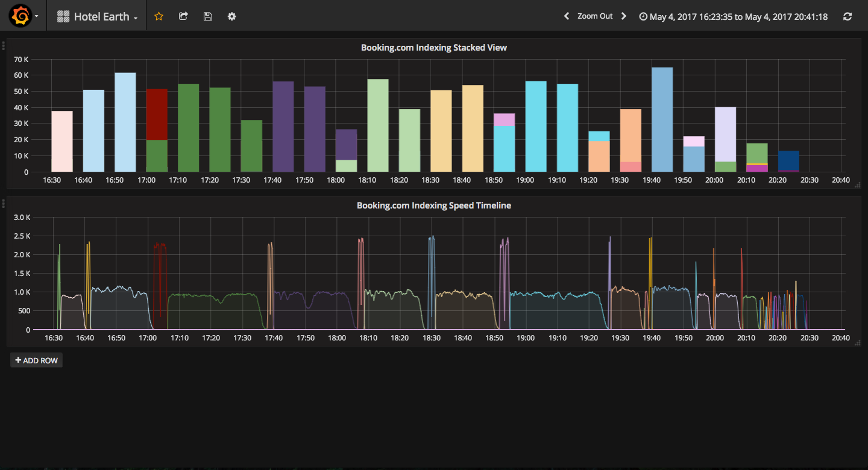This screenshot has height=470, width=868.
Task: Refresh the dashboard with refresh icon
Action: point(848,17)
